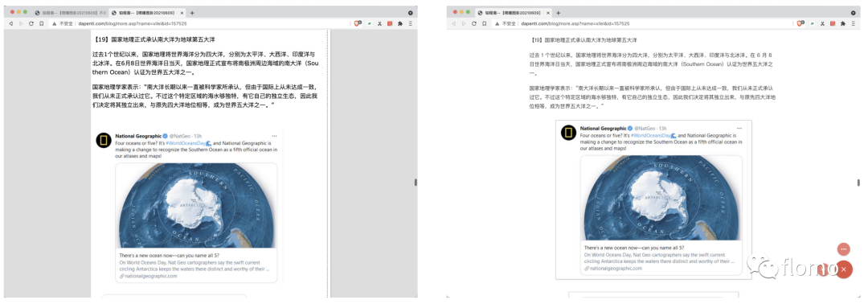Click nationalgeographic.com link in left window
This screenshot has height=304, width=868.
pos(150,276)
